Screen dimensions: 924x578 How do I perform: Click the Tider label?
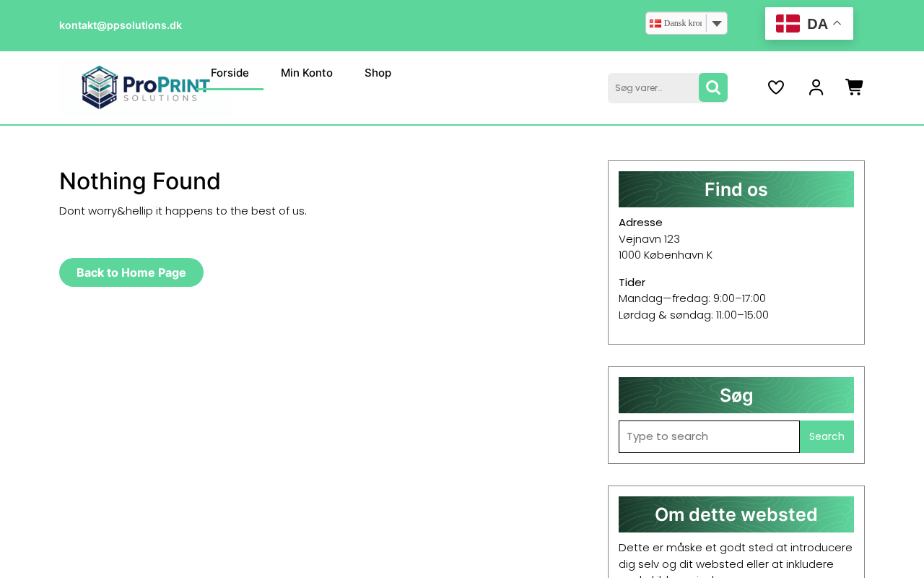[632, 282]
